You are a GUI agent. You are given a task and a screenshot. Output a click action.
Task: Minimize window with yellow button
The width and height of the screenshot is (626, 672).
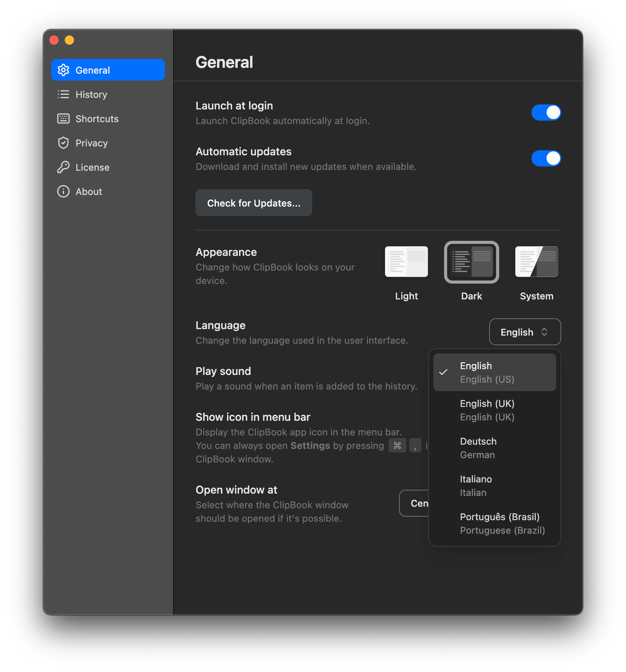coord(69,40)
